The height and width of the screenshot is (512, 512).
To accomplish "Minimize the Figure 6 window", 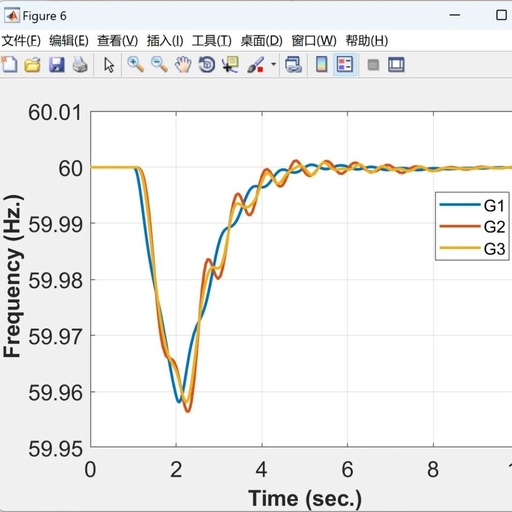I will (x=454, y=15).
